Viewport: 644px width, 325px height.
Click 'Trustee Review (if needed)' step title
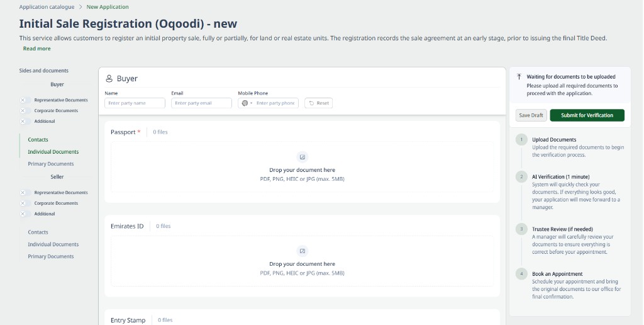(x=562, y=229)
